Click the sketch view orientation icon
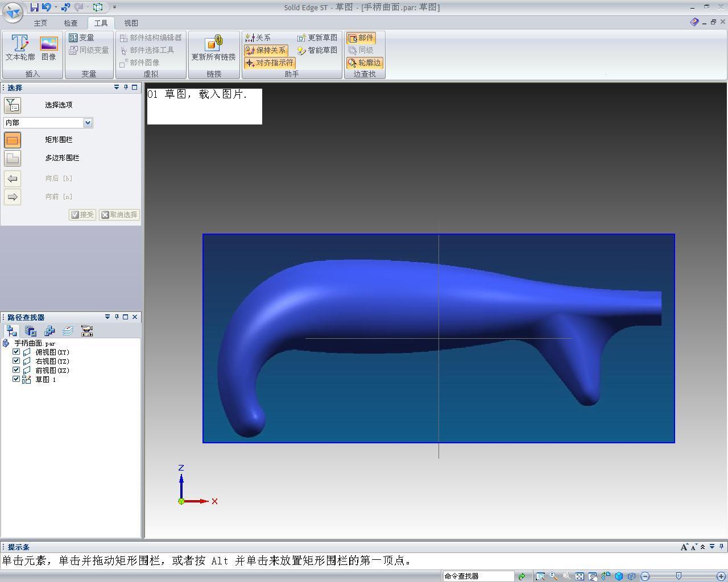Image resolution: width=728 pixels, height=582 pixels. pos(606,576)
